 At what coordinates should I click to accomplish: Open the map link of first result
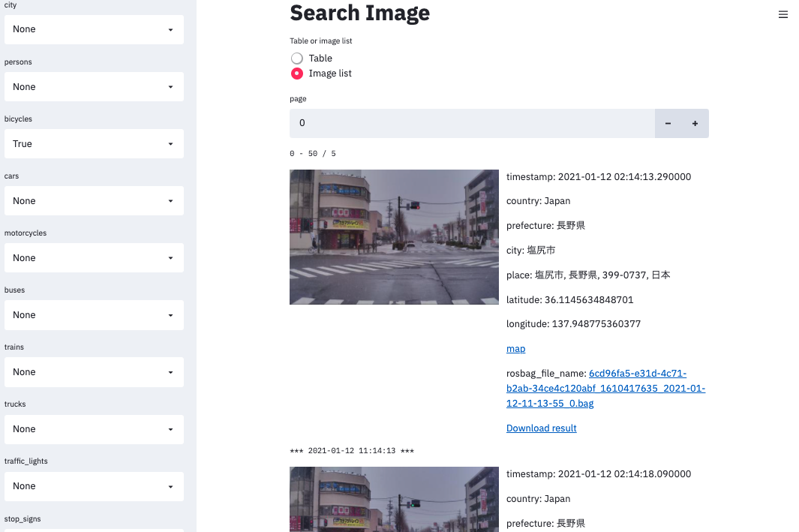point(515,349)
